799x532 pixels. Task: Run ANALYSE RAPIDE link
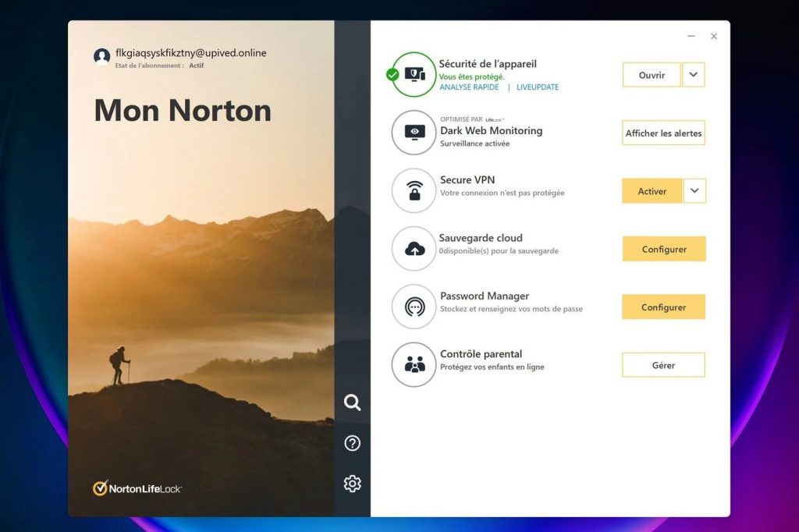click(469, 87)
